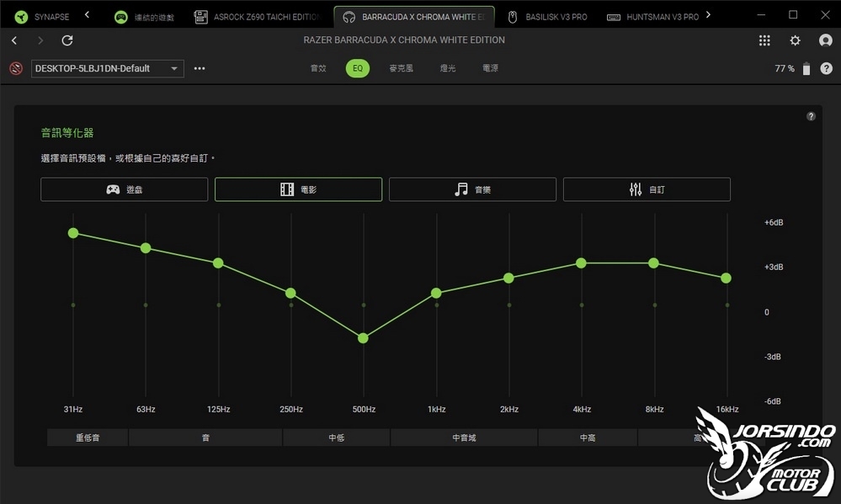Show more device tabs with right chevron
This screenshot has width=841, height=504.
coord(709,15)
